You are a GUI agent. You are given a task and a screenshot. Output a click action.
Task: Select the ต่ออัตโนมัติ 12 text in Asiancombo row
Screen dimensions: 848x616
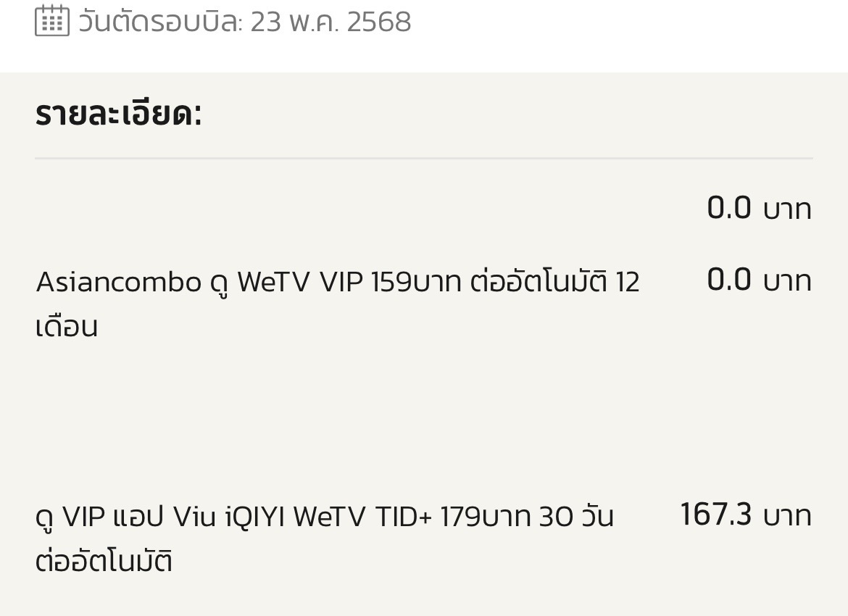pos(554,282)
